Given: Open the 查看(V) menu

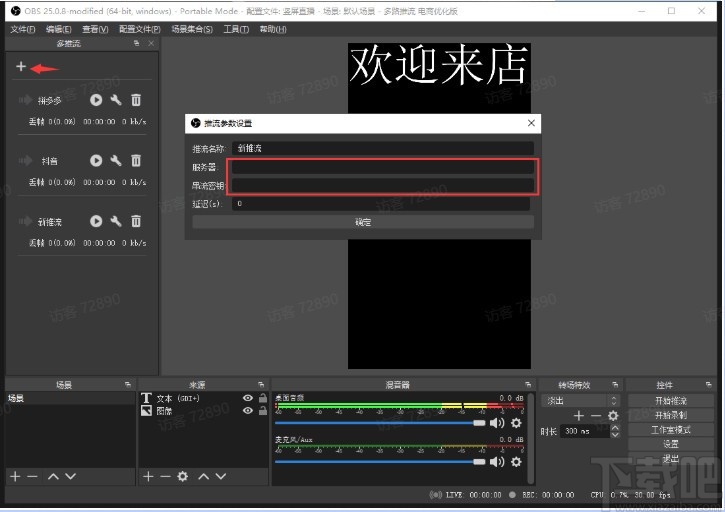Looking at the screenshot, I should point(95,29).
